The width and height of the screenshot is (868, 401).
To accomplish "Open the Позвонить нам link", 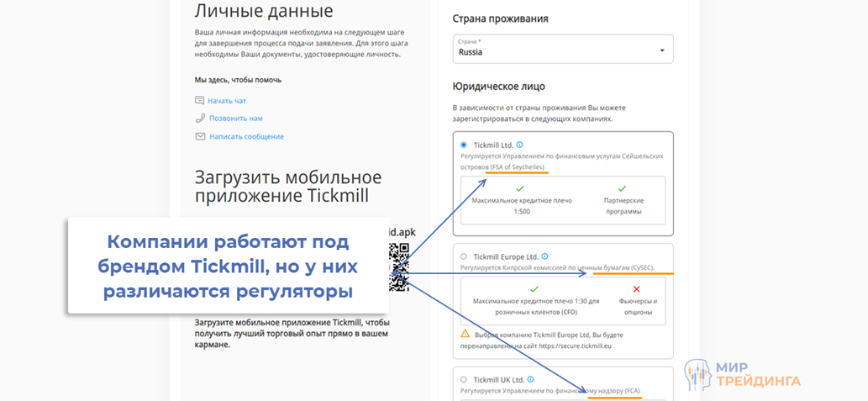I will pos(236,118).
